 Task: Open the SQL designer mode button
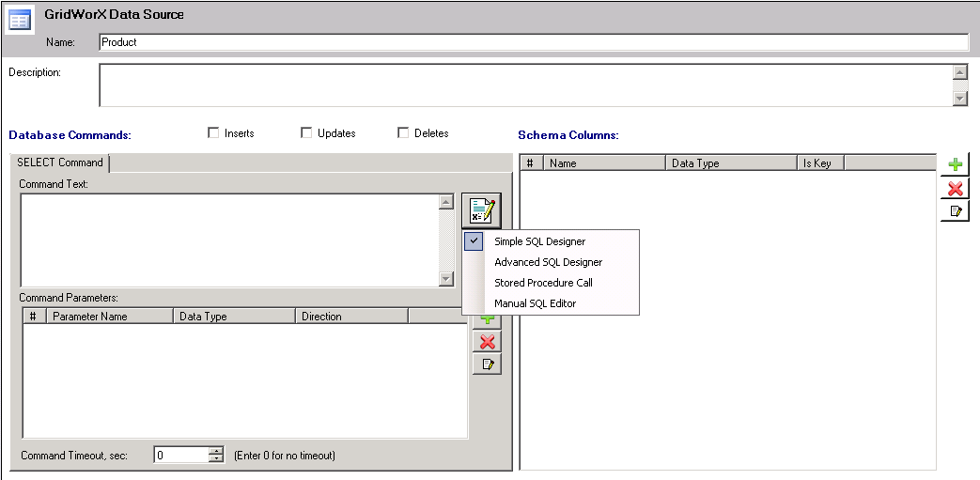[481, 211]
